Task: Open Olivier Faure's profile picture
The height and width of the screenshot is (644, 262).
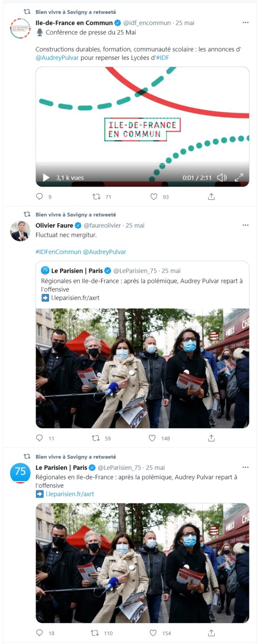Action: pos(20,231)
